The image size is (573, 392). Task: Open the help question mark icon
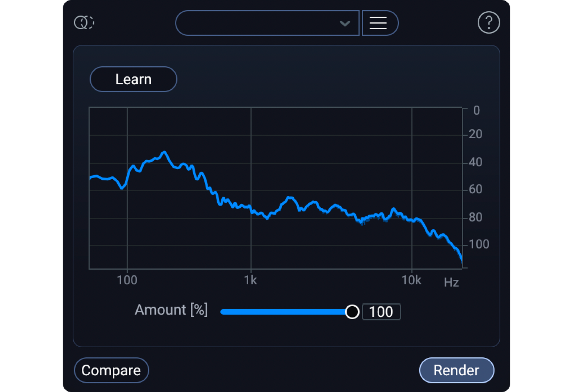(488, 23)
